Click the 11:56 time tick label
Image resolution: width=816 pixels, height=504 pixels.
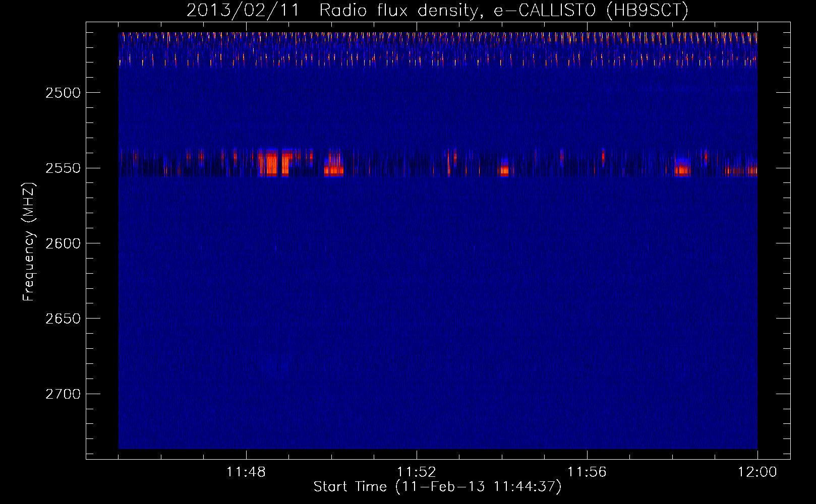[x=587, y=472]
